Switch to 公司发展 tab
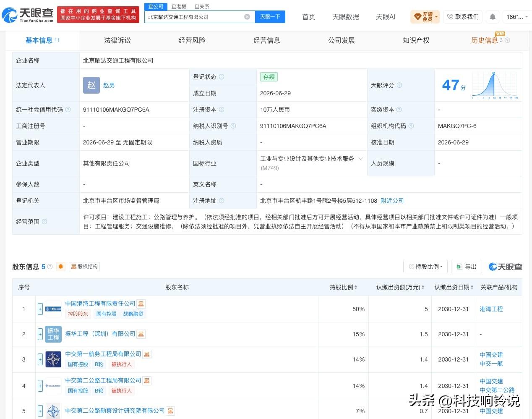Screen dimensions: 532x419 [x=342, y=40]
